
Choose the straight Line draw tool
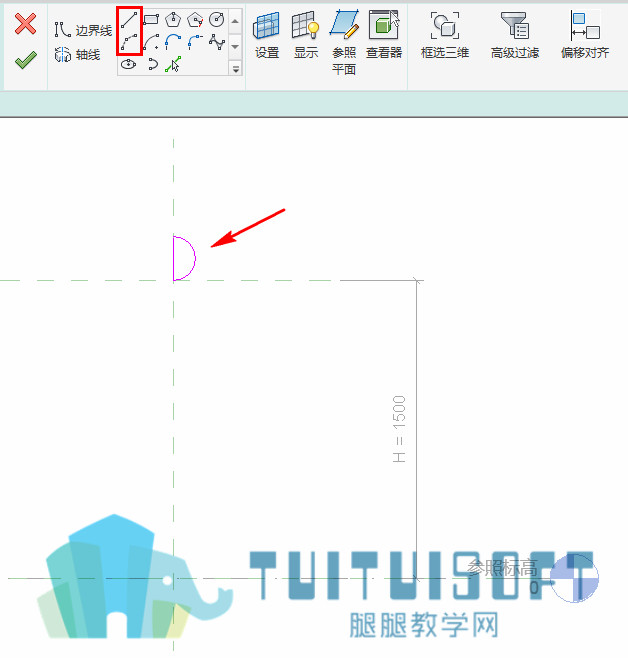pos(129,20)
